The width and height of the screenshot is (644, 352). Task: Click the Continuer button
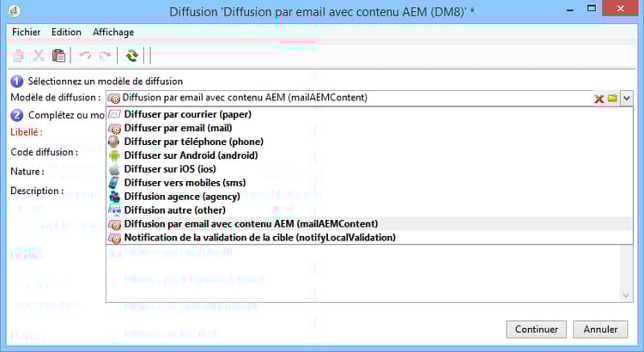click(536, 330)
